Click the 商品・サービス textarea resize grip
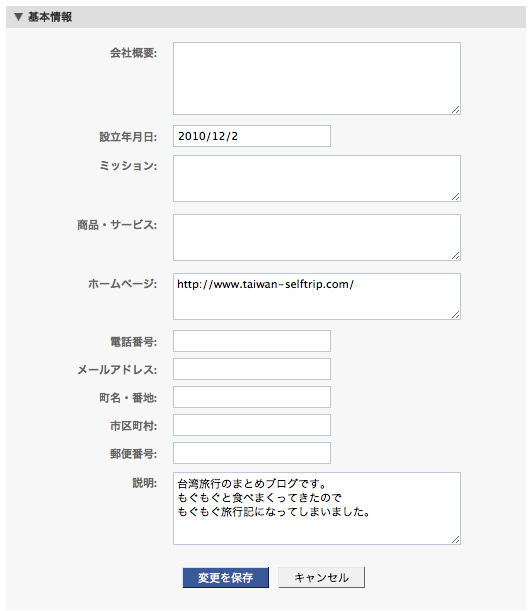Screen dimensions: 529x611 coord(455,256)
